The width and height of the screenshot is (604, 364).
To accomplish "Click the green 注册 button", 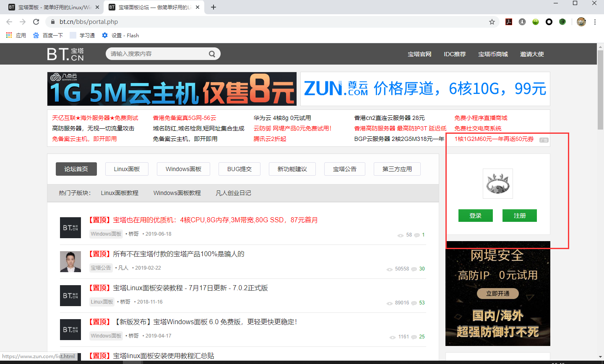I will pyautogui.click(x=520, y=216).
